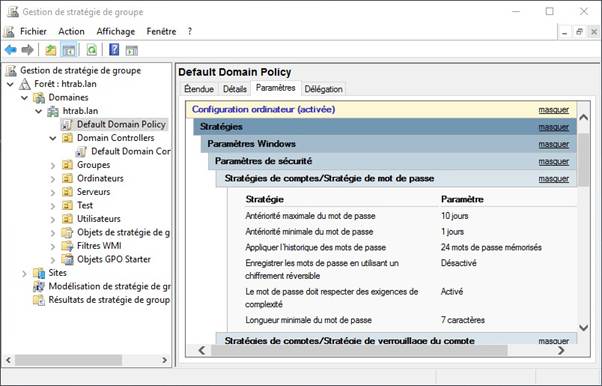
Task: Open Help from the question-mark book icon
Action: click(114, 50)
